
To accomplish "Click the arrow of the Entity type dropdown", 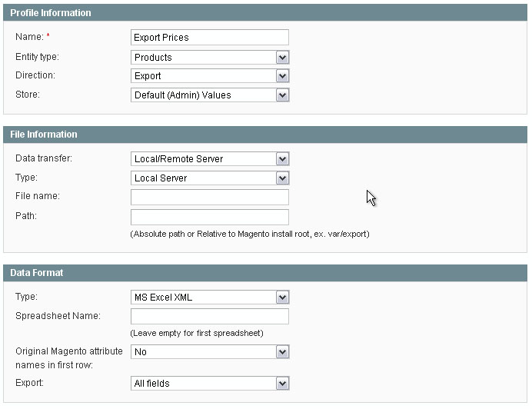I will coord(282,58).
